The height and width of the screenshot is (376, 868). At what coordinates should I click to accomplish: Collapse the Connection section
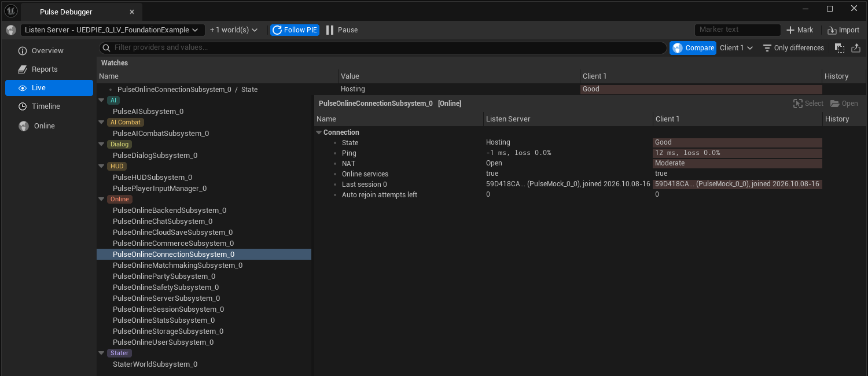tap(319, 132)
